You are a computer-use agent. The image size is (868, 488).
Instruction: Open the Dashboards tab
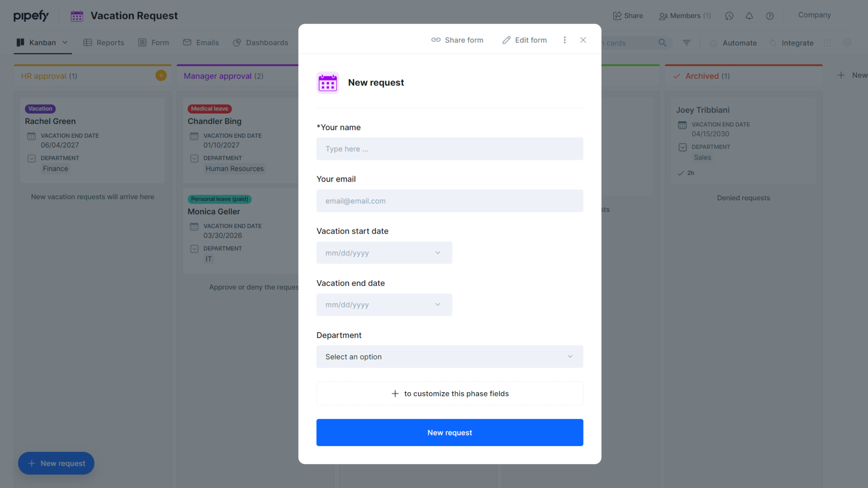click(x=267, y=42)
